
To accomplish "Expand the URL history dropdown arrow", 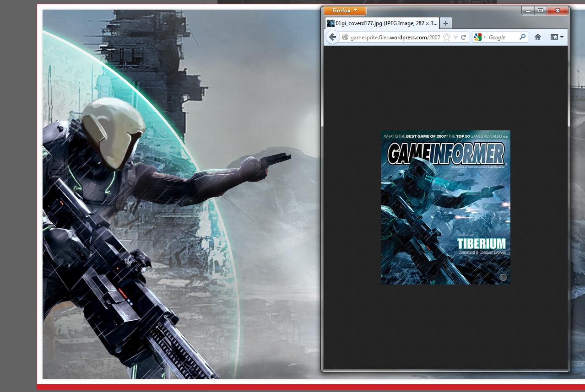I will [x=455, y=38].
